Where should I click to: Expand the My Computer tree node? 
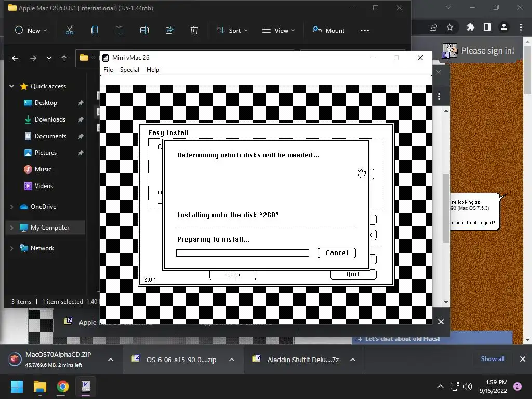point(11,228)
